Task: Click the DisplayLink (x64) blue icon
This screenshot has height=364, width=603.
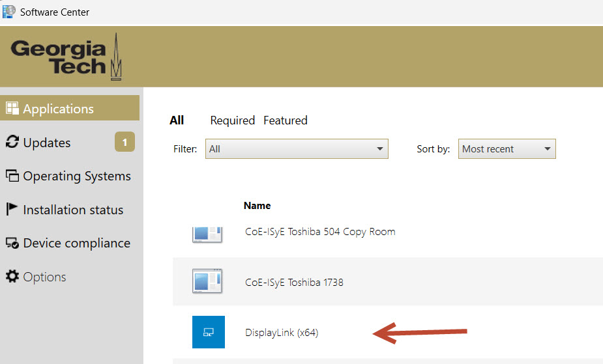Action: [209, 332]
